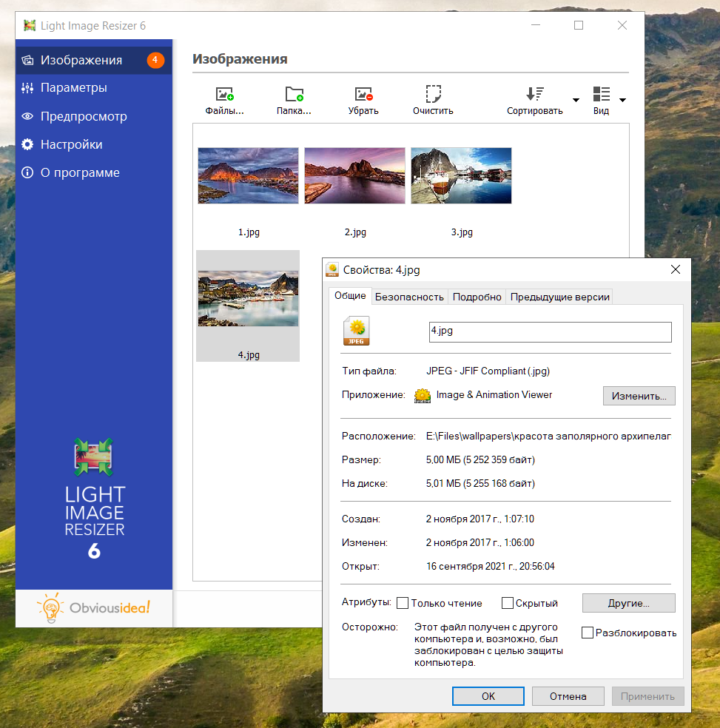Switch to the Безопасность tab
720x728 pixels.
click(x=409, y=297)
